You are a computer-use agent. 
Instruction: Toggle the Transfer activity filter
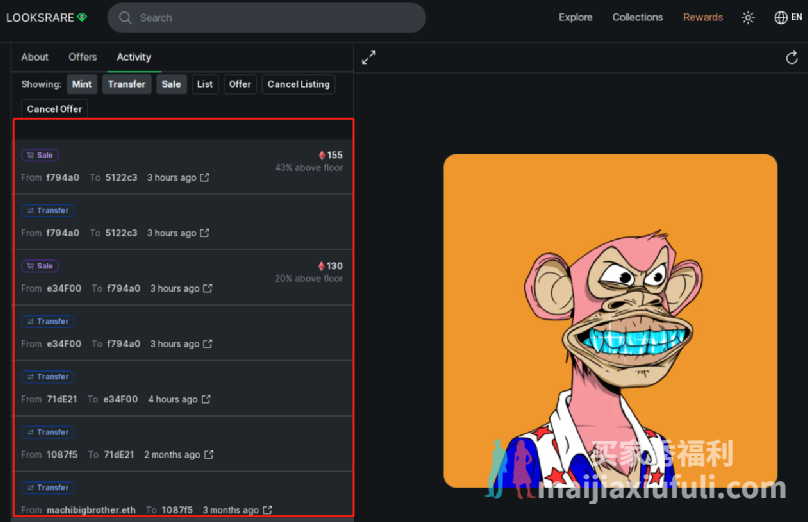click(126, 84)
